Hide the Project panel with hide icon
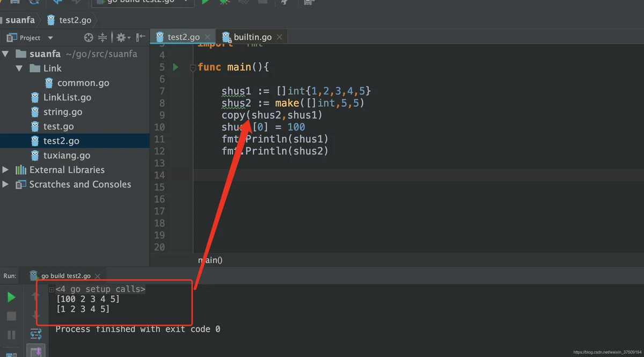This screenshot has height=357, width=644. [x=141, y=38]
